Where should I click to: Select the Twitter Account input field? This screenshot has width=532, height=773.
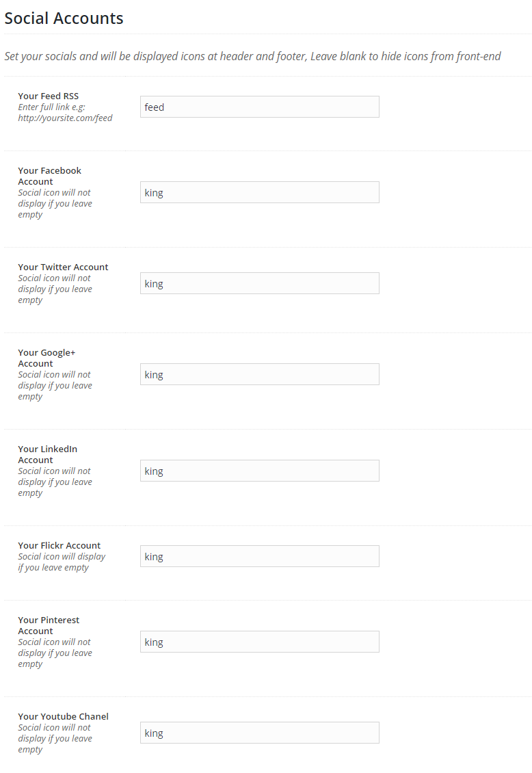[260, 283]
